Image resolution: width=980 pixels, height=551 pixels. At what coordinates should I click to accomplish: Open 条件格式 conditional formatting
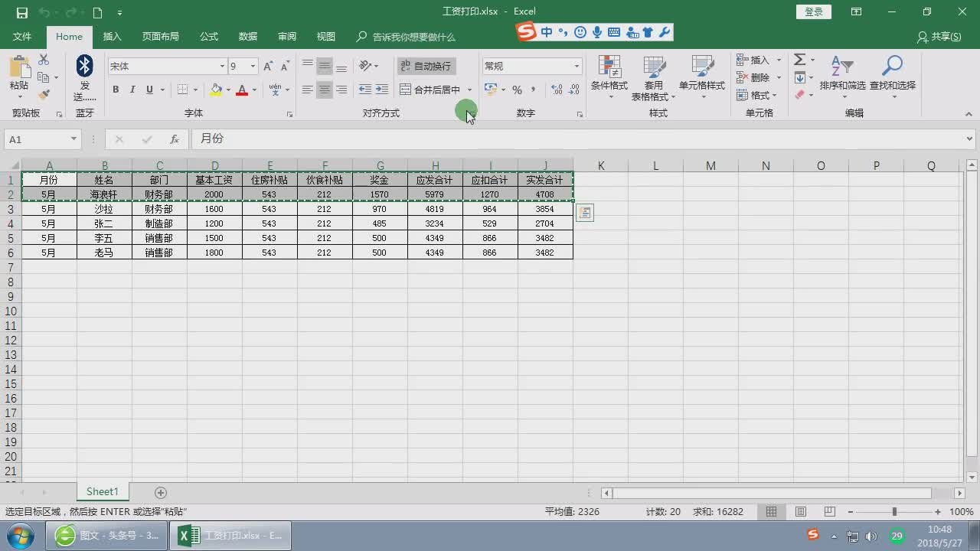coord(609,77)
